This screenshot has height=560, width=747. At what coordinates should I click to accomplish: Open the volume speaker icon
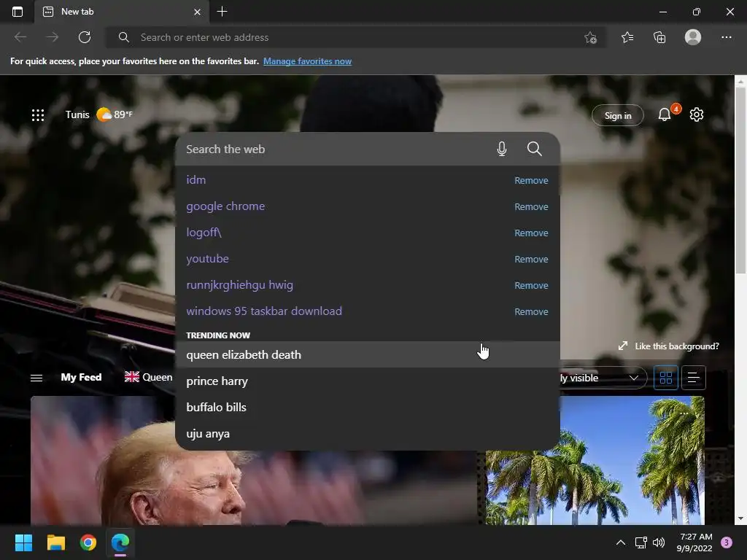(x=659, y=542)
